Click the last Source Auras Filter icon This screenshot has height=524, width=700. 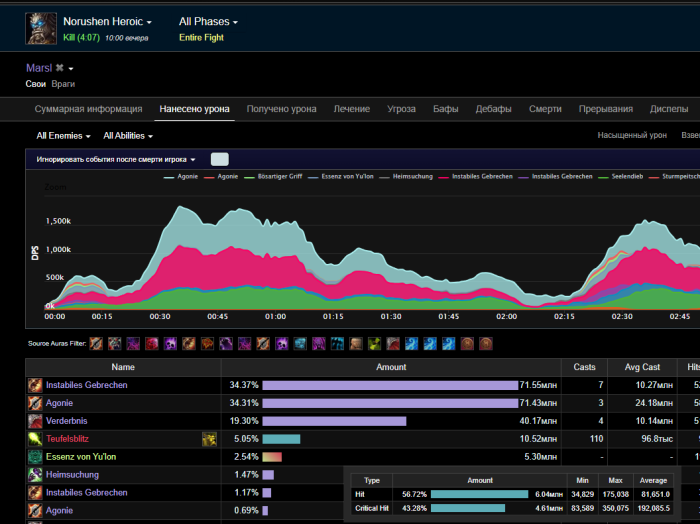coord(485,344)
